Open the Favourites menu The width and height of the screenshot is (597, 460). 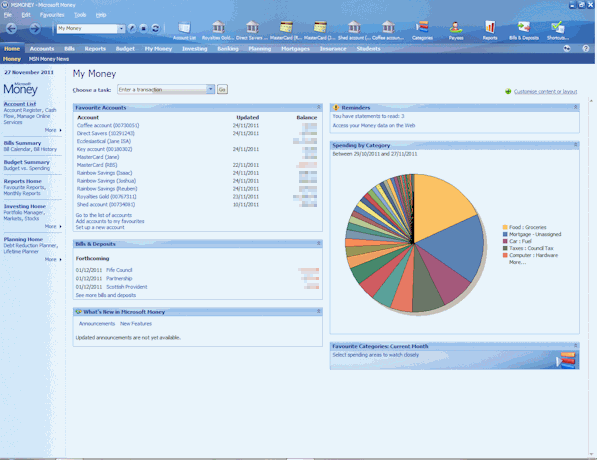[52, 15]
